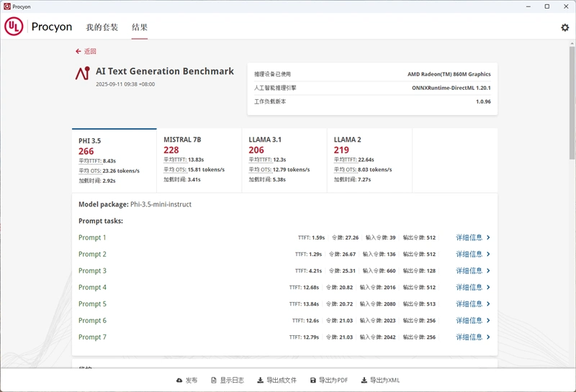Click the 发布 publish button
This screenshot has width=576, height=392.
187,380
